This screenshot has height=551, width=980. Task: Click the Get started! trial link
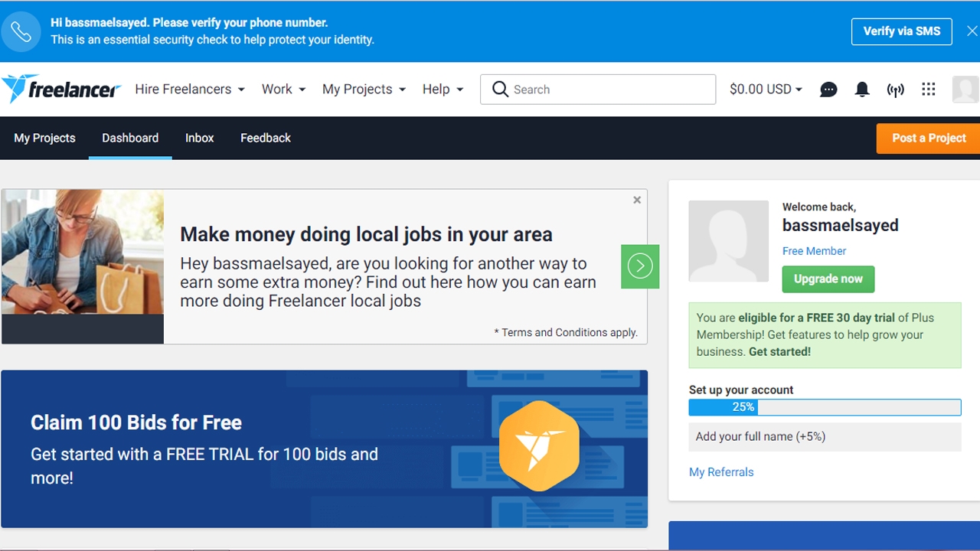779,352
